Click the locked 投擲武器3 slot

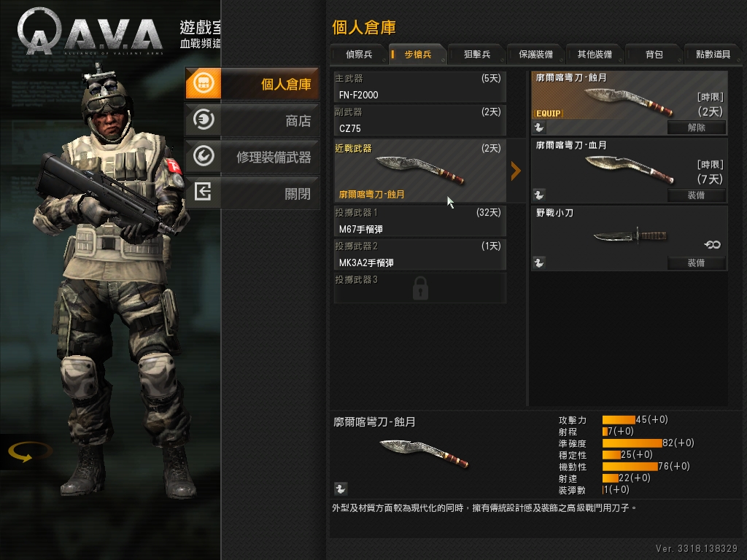tap(419, 287)
